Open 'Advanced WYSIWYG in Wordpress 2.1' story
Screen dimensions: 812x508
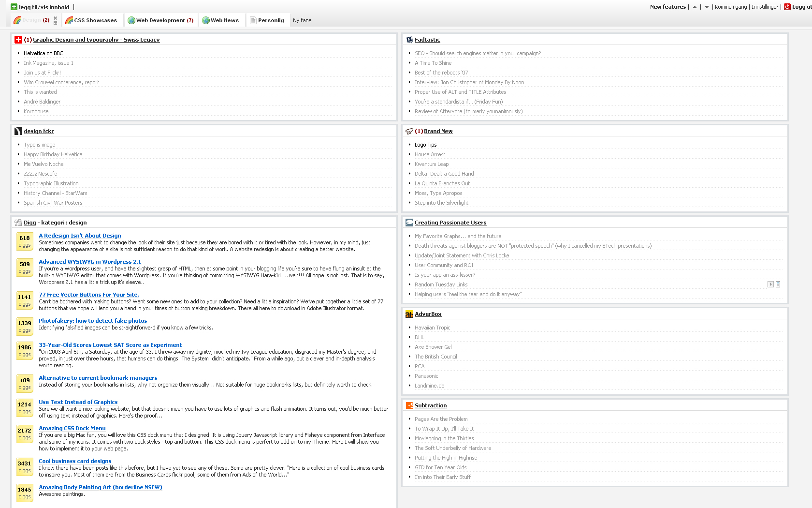(x=90, y=262)
